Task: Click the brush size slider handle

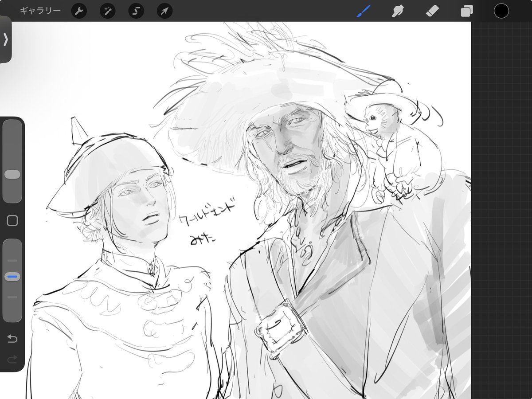Action: (12, 174)
